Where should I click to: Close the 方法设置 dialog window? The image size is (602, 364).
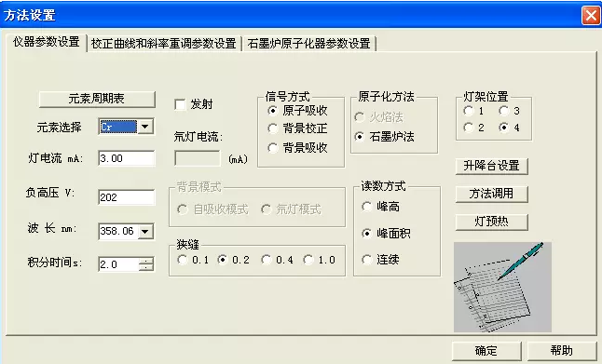591,15
